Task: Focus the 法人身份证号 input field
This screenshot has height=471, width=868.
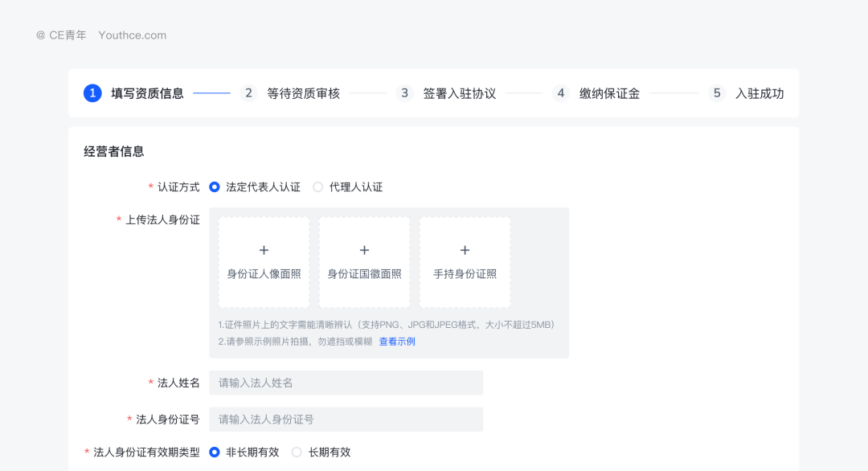Action: tap(346, 420)
